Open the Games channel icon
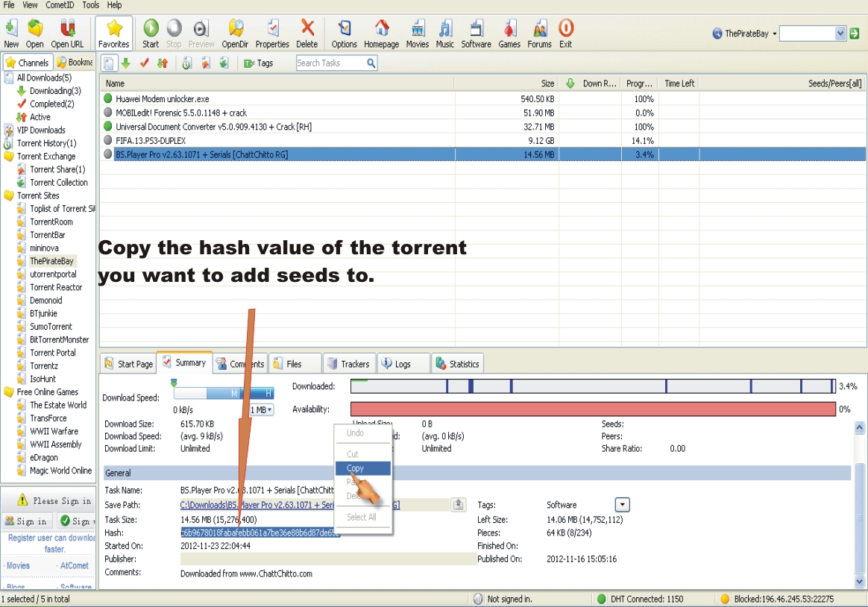The image size is (868, 607). pos(509,34)
